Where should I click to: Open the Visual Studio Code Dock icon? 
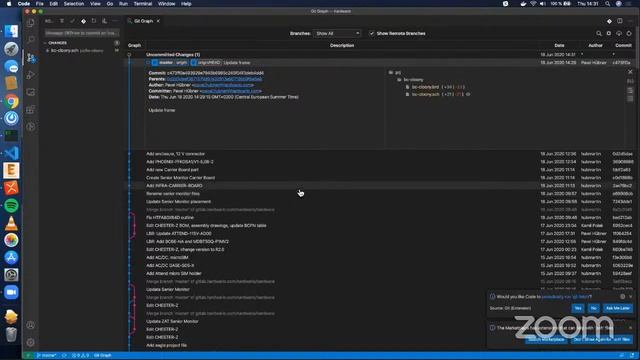[x=11, y=153]
